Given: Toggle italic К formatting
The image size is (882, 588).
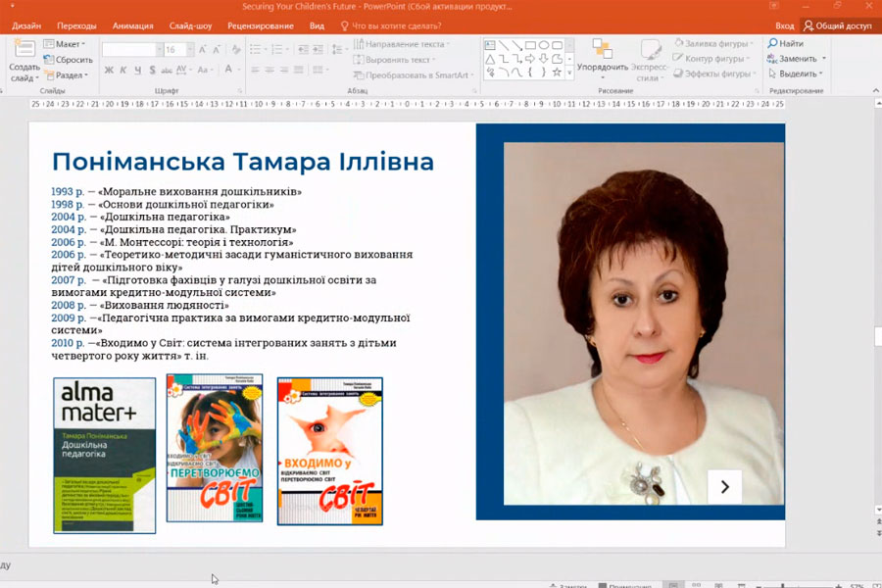Looking at the screenshot, I should [123, 70].
